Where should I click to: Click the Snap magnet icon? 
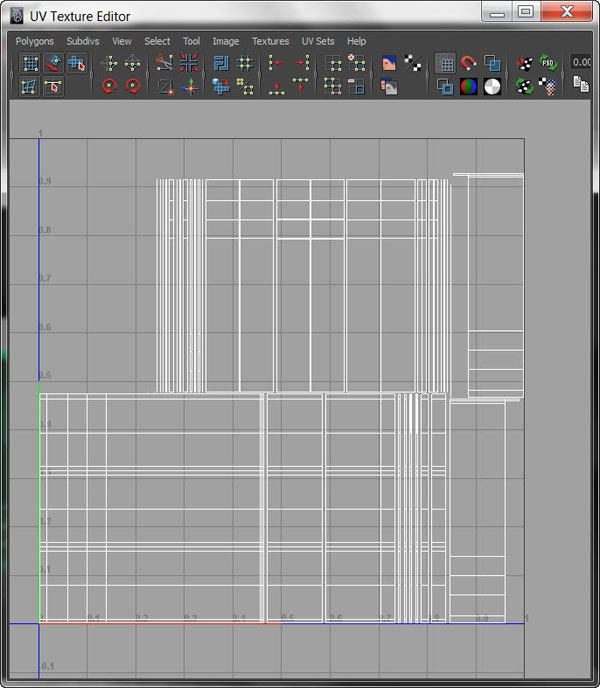pyautogui.click(x=469, y=64)
